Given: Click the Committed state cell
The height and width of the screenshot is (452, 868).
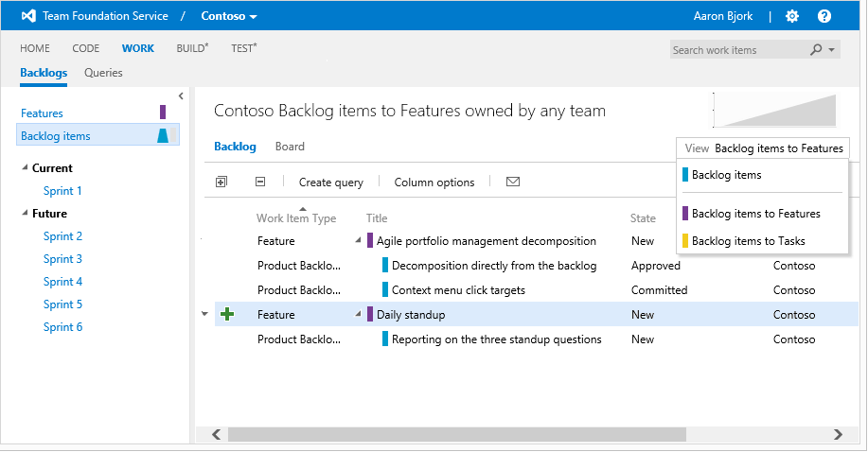Looking at the screenshot, I should click(x=660, y=290).
